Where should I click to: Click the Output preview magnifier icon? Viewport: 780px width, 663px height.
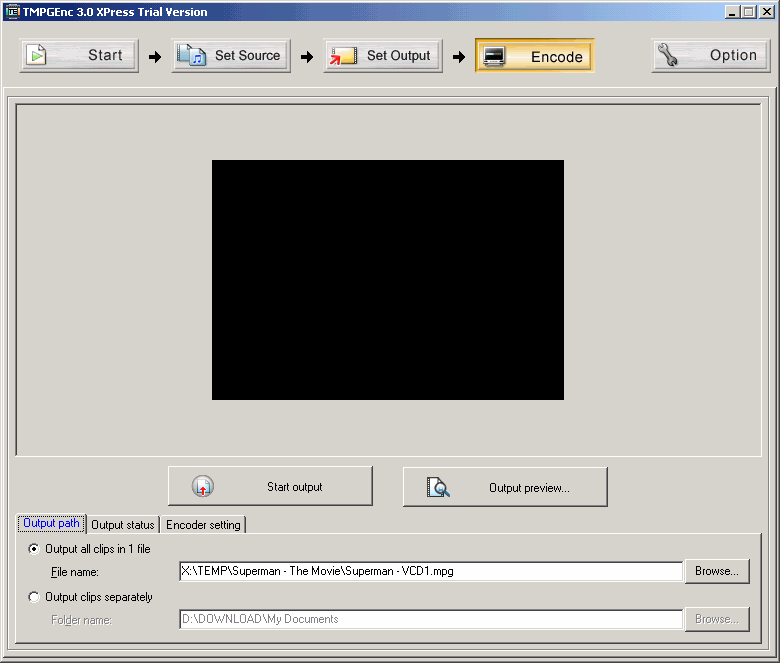click(438, 487)
